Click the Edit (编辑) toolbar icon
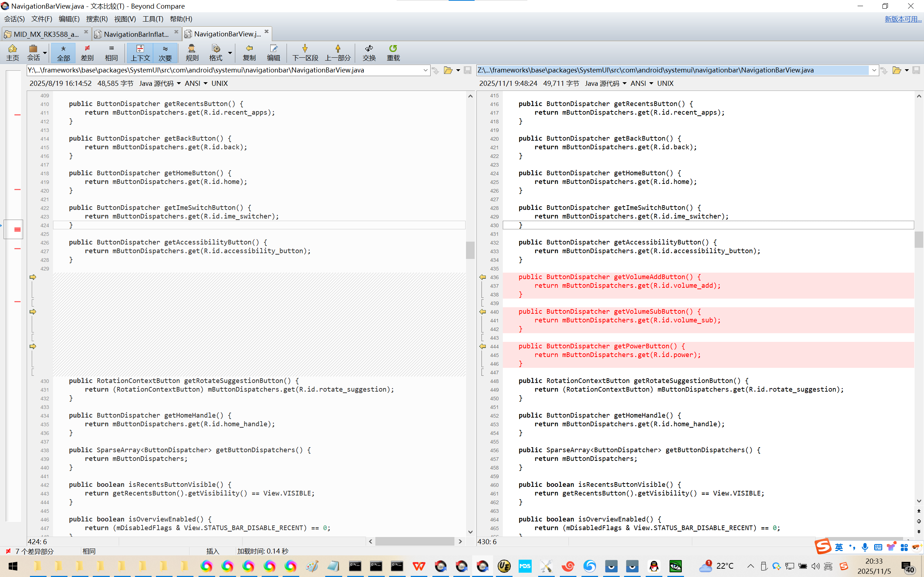The width and height of the screenshot is (924, 577). pos(273,52)
